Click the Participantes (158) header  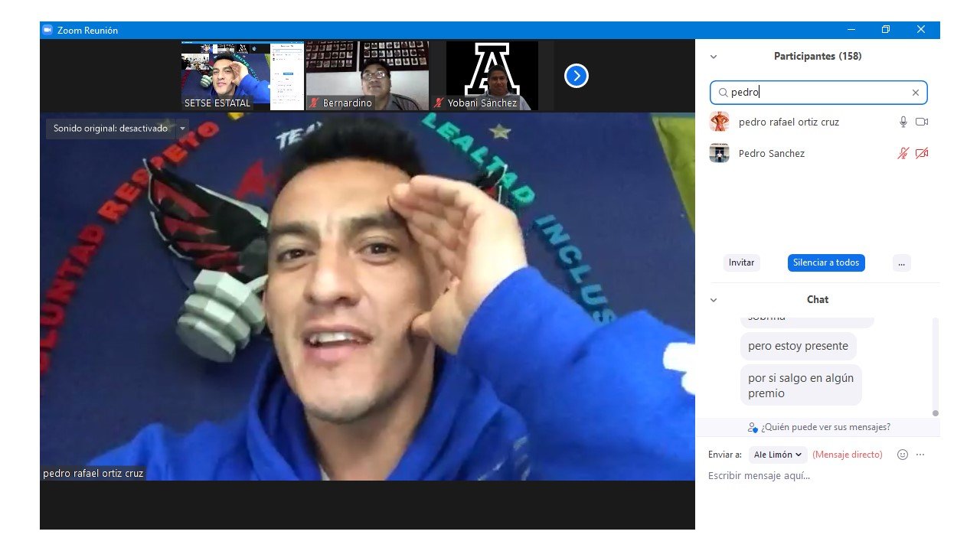click(818, 57)
